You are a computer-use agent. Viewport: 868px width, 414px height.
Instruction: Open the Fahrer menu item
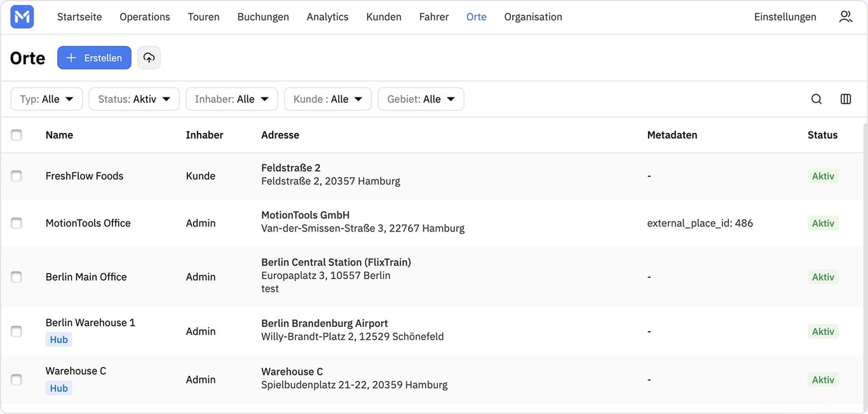434,17
